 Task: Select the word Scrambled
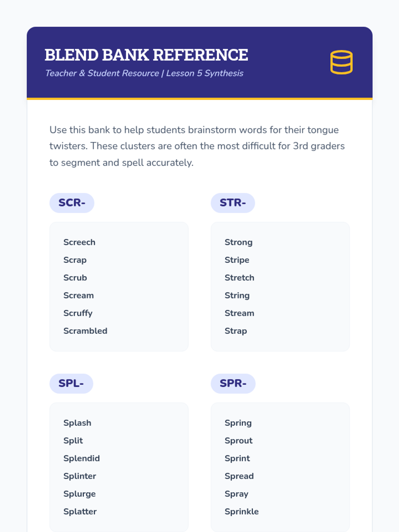pos(85,331)
